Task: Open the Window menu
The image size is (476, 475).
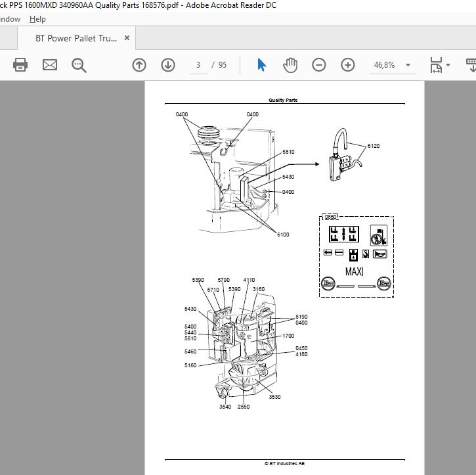Action: pyautogui.click(x=10, y=19)
